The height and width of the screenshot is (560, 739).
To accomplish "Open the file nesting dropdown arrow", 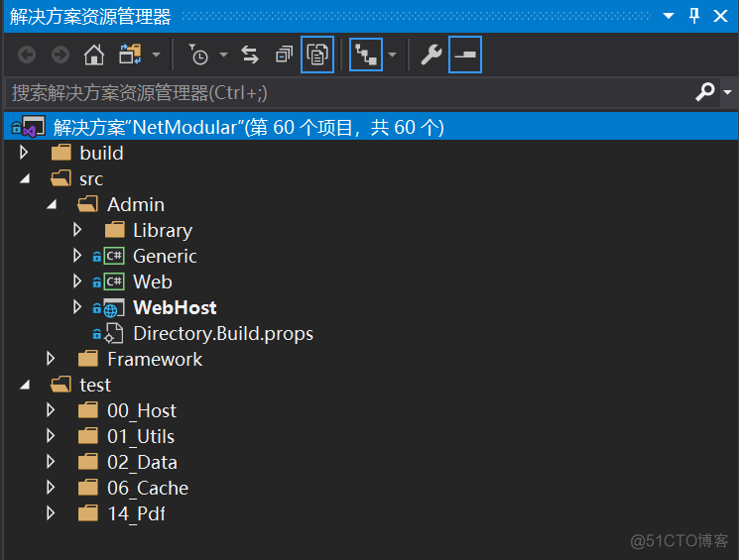I will [x=392, y=56].
